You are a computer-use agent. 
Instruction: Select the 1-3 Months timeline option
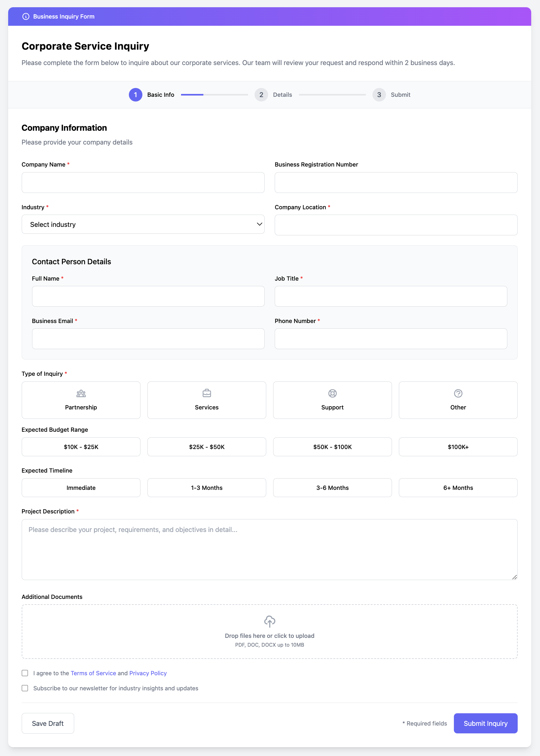click(x=207, y=487)
